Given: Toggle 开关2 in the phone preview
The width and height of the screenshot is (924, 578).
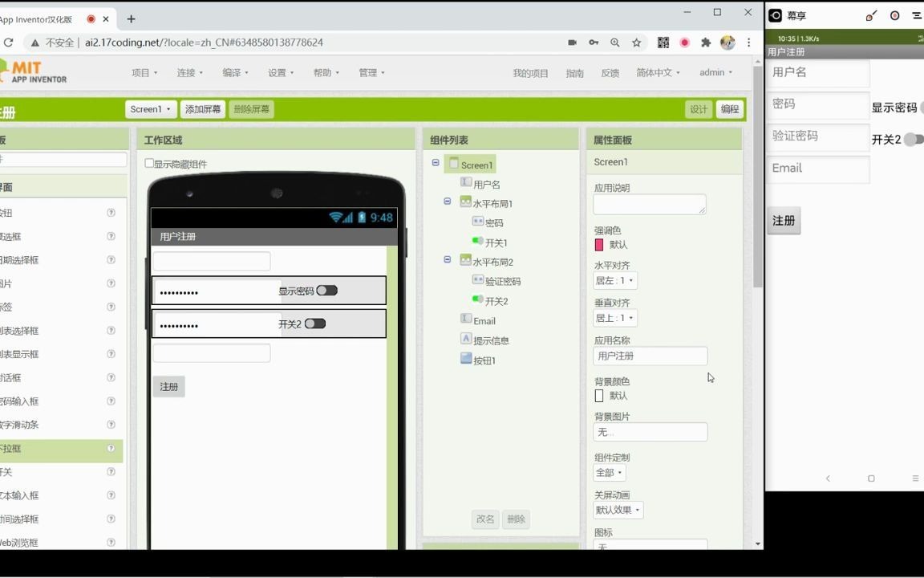Looking at the screenshot, I should click(314, 323).
